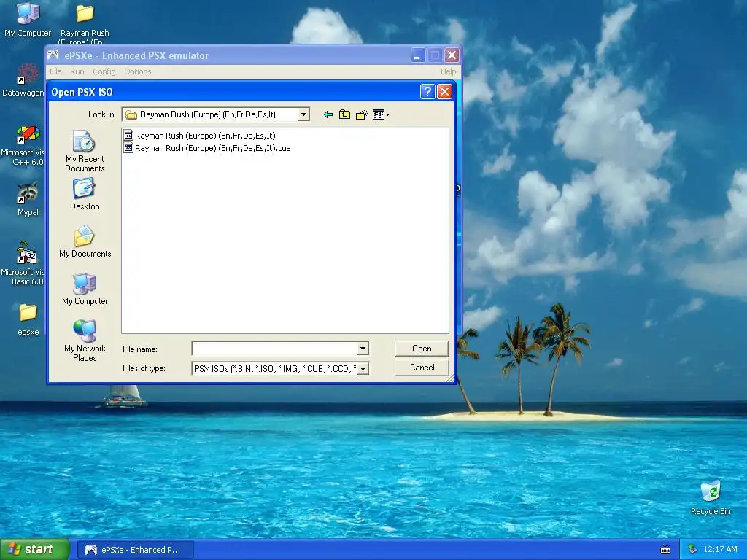Expand the File name history dropdown
The width and height of the screenshot is (747, 560).
tap(363, 349)
